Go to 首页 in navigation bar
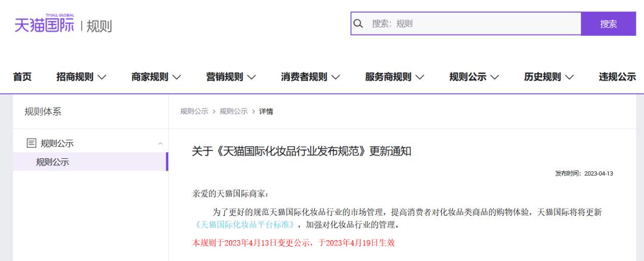This screenshot has width=644, height=261. click(x=22, y=76)
